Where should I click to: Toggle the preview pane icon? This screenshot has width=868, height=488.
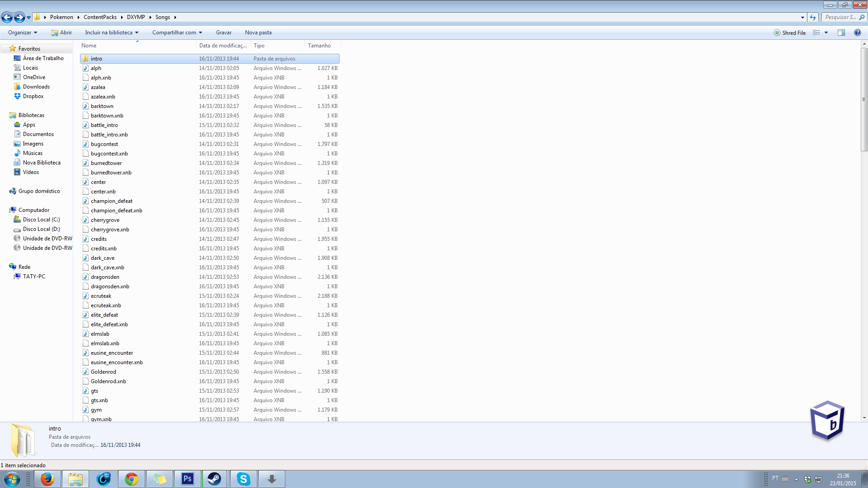(841, 33)
